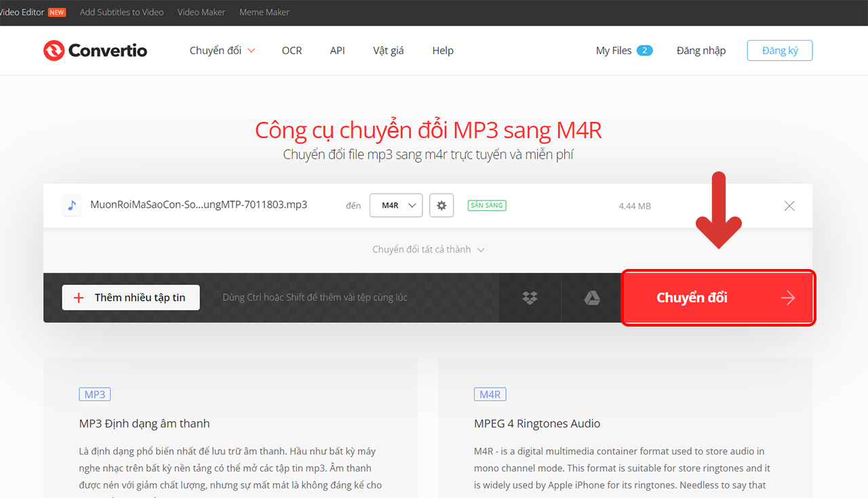
Task: Expand Chuyển đổi tất cả thành dropdown
Action: pyautogui.click(x=429, y=249)
